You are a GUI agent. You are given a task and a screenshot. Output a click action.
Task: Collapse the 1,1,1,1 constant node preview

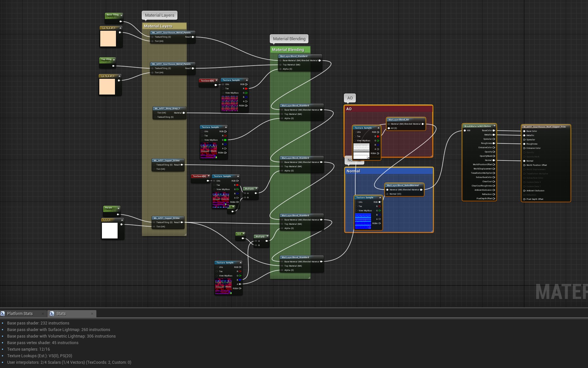[122, 220]
